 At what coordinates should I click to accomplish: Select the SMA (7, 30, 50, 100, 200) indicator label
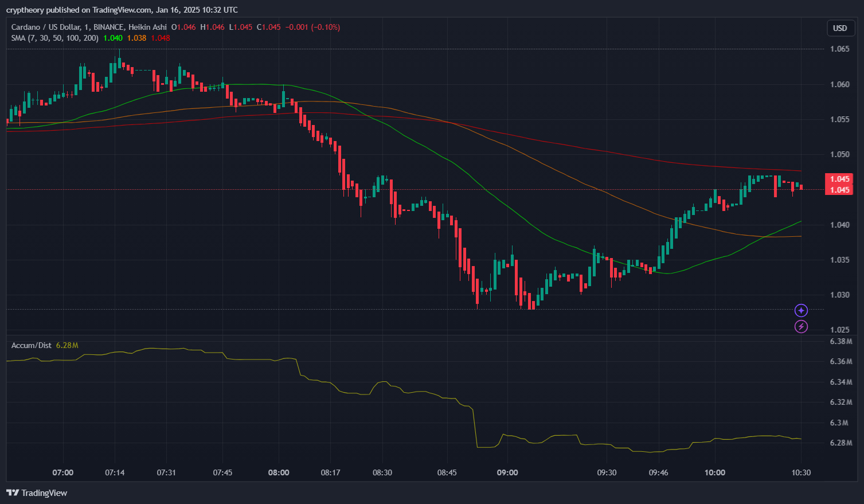[54, 38]
